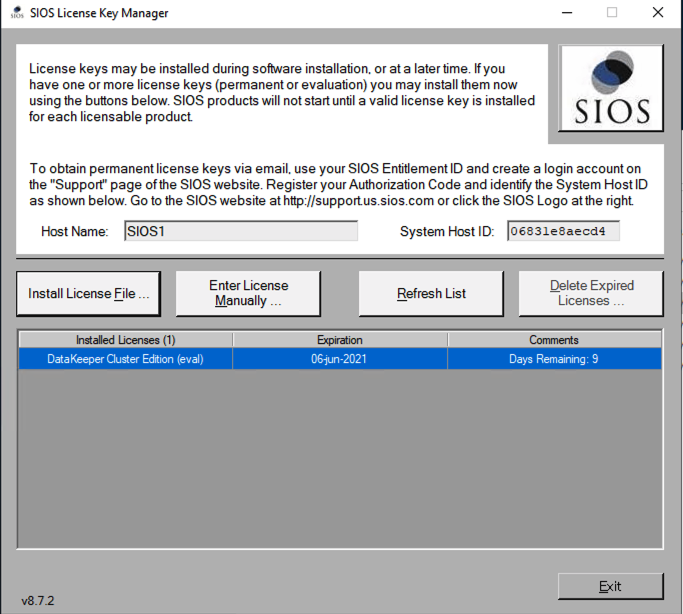Click the SIOS logo to open support website

pyautogui.click(x=611, y=88)
